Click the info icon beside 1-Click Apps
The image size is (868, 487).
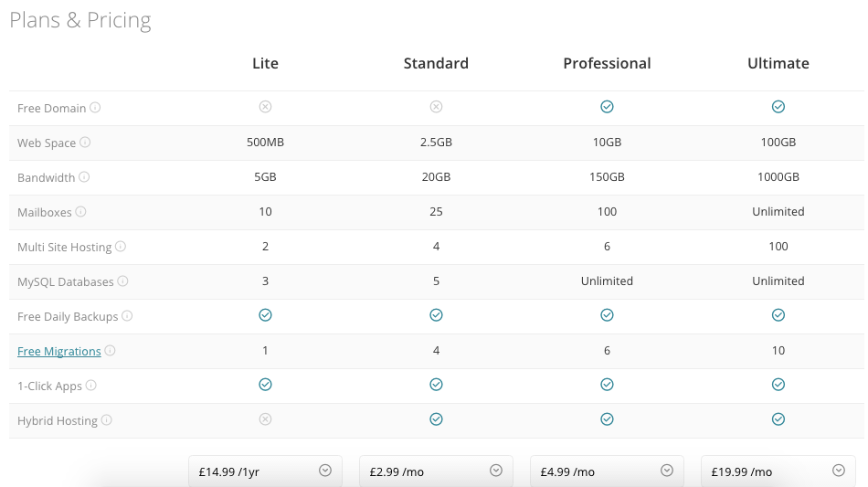coord(91,386)
